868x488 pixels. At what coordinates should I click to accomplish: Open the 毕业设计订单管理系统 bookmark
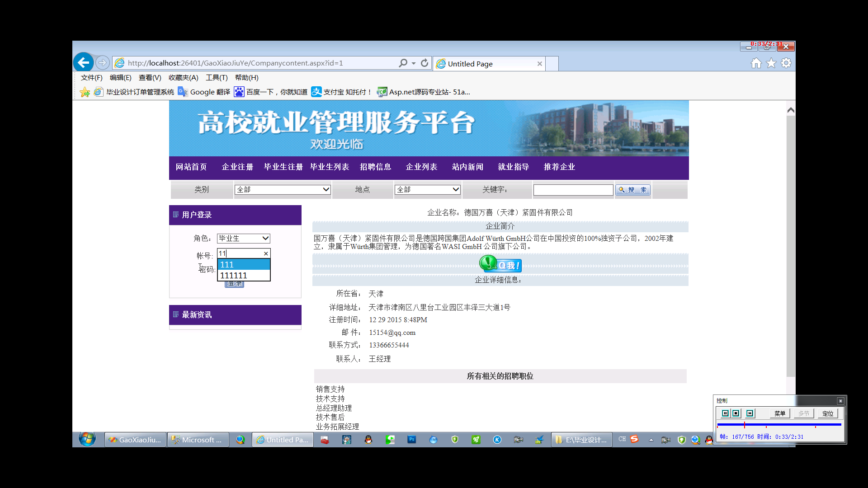(134, 92)
